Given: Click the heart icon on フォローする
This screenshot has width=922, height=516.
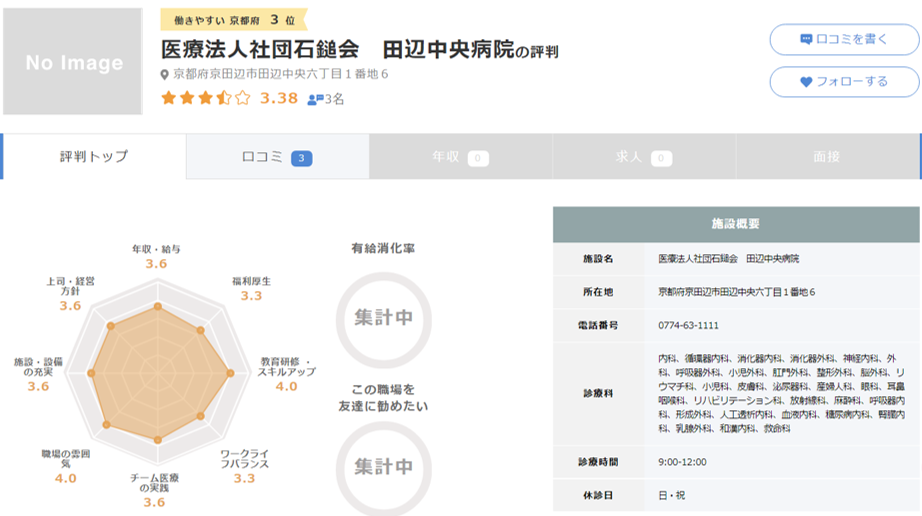Looking at the screenshot, I should (x=806, y=82).
